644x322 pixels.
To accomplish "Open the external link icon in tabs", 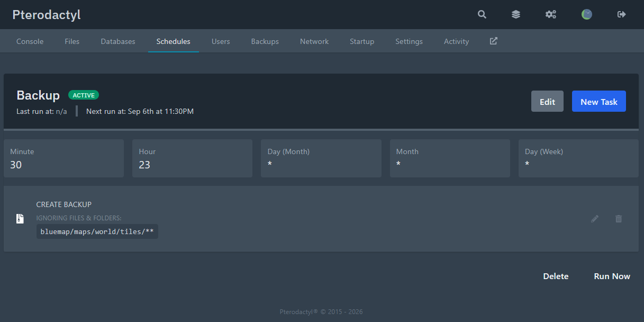I will (493, 41).
